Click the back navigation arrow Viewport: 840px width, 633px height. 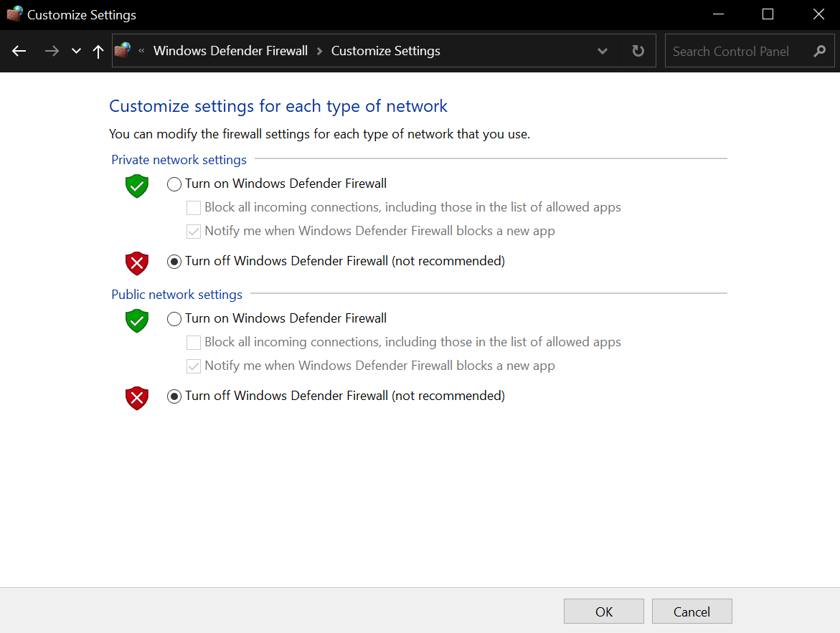(19, 51)
